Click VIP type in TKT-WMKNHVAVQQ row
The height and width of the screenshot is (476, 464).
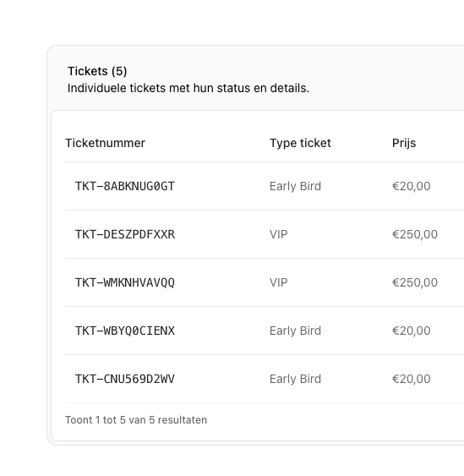279,282
